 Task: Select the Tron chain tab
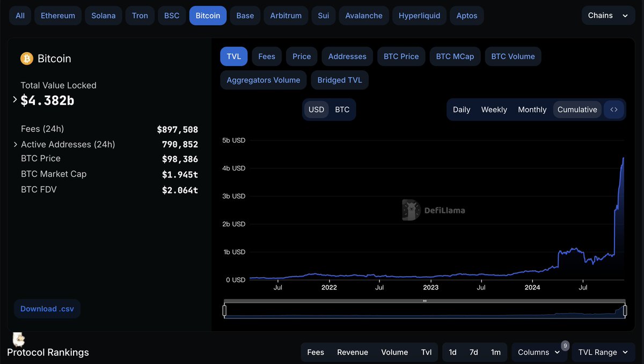tap(140, 16)
